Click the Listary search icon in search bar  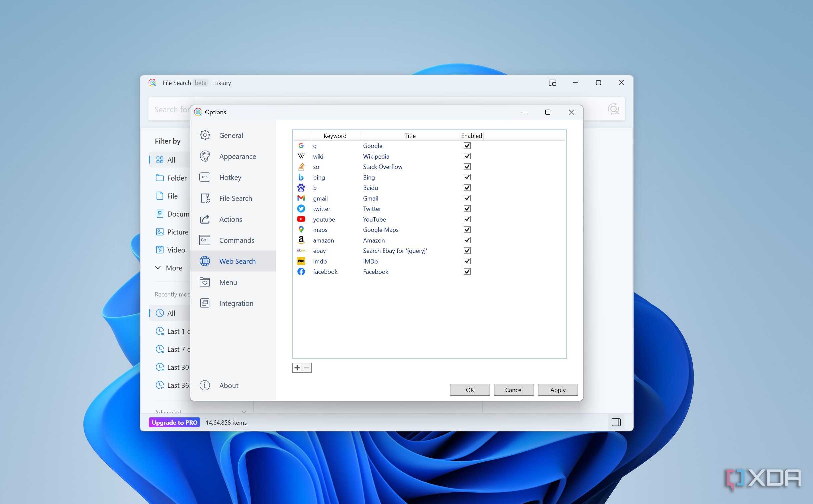click(613, 109)
